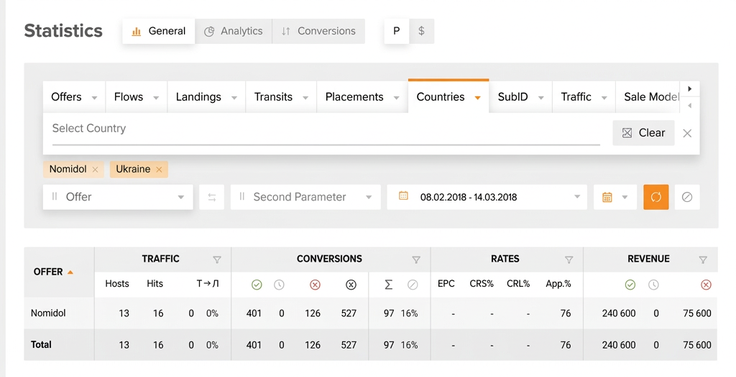Select the P currency toggle
Screen dimensions: 736x377
[x=396, y=31]
